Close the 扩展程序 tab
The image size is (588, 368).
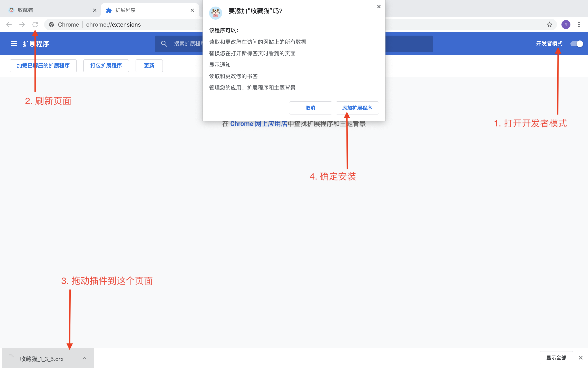(192, 10)
